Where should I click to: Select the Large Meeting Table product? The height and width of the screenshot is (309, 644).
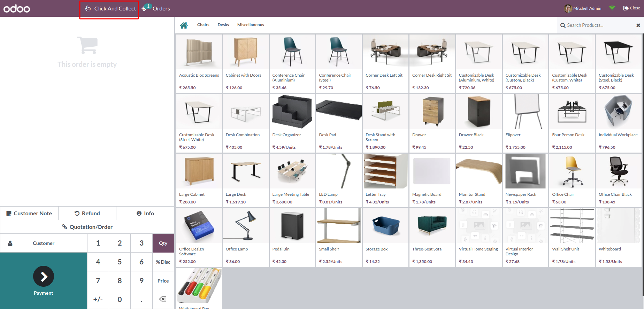point(292,180)
